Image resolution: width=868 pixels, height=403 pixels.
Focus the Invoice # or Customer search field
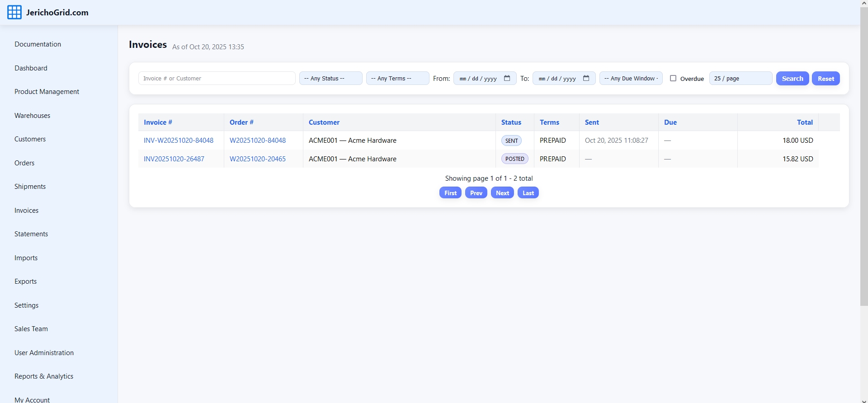(x=217, y=78)
